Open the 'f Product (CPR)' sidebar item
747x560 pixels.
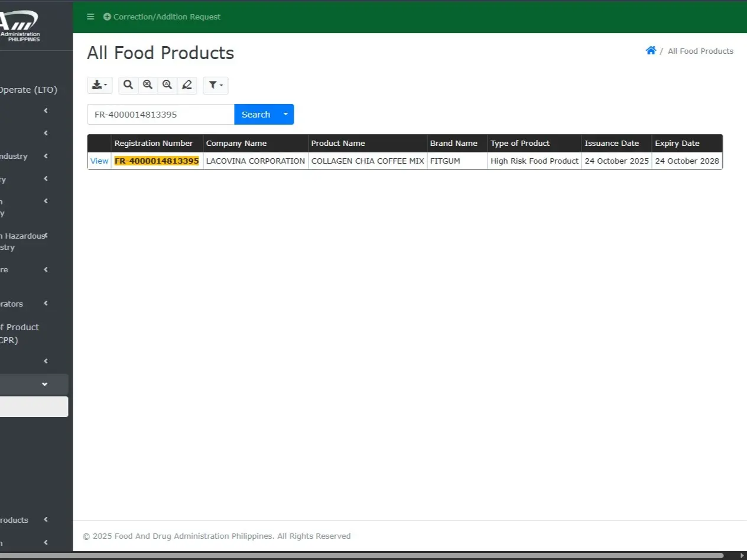click(x=20, y=334)
